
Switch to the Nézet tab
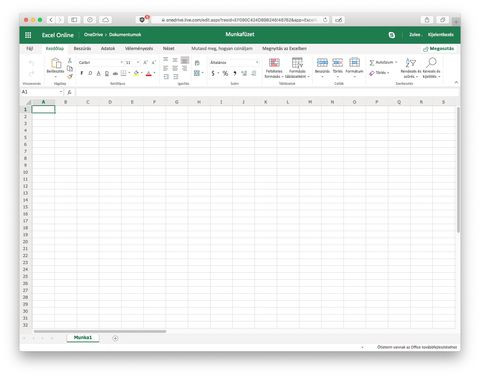tap(169, 49)
